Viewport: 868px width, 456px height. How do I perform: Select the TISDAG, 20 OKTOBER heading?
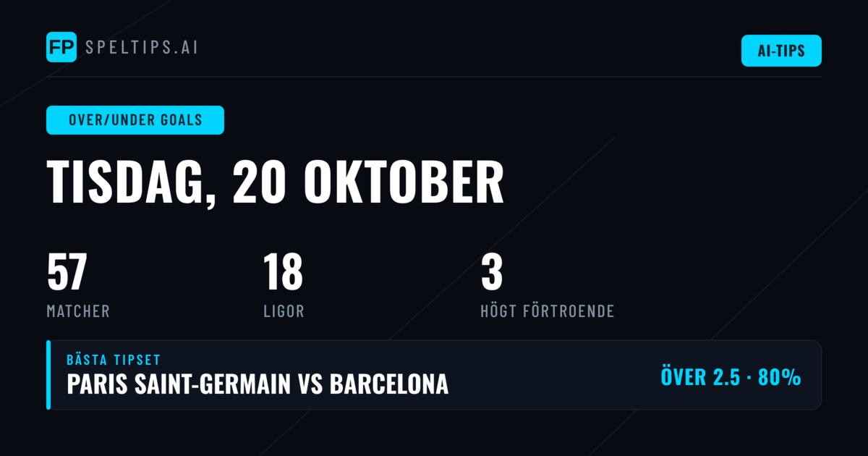coord(276,182)
